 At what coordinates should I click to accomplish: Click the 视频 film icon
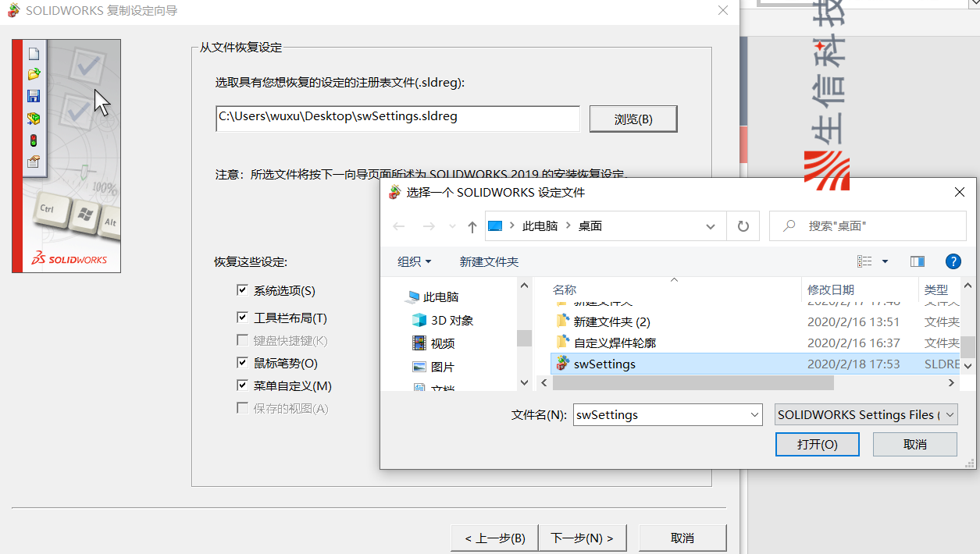click(419, 343)
